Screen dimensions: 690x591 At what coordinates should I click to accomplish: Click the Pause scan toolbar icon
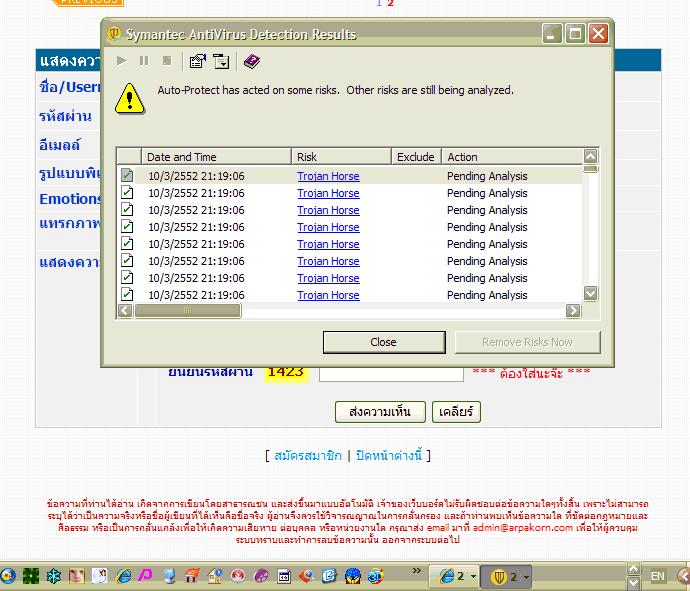pos(144,61)
